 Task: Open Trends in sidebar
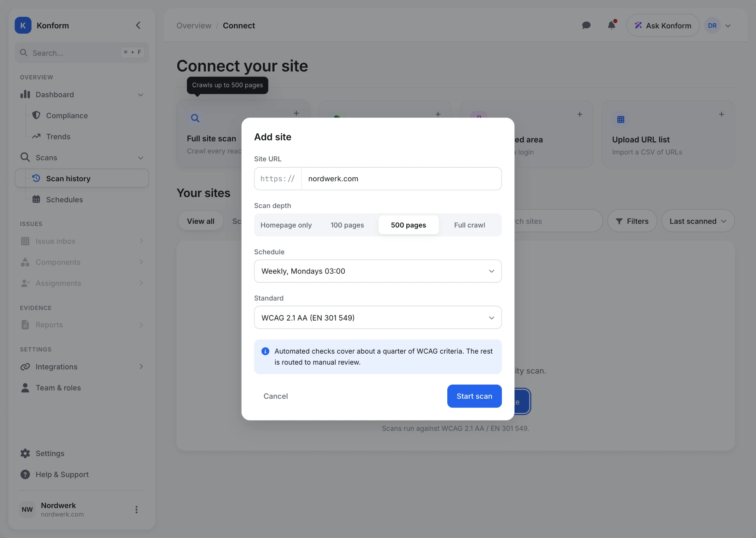(82, 136)
